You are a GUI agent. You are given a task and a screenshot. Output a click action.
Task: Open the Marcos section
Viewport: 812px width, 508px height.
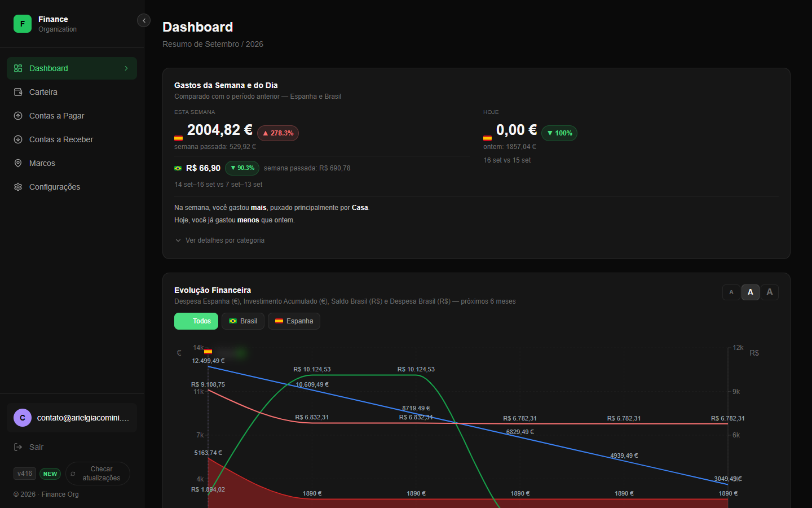(72, 163)
